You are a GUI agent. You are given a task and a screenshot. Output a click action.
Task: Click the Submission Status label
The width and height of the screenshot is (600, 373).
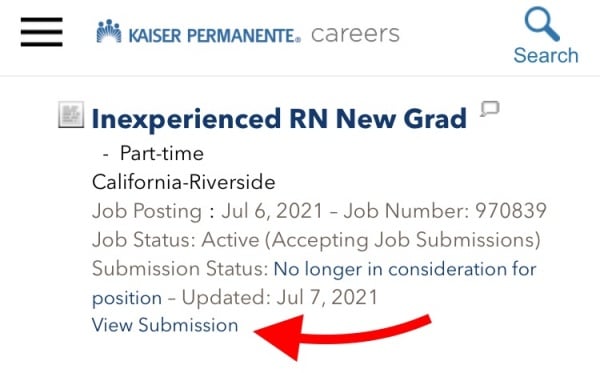click(180, 269)
